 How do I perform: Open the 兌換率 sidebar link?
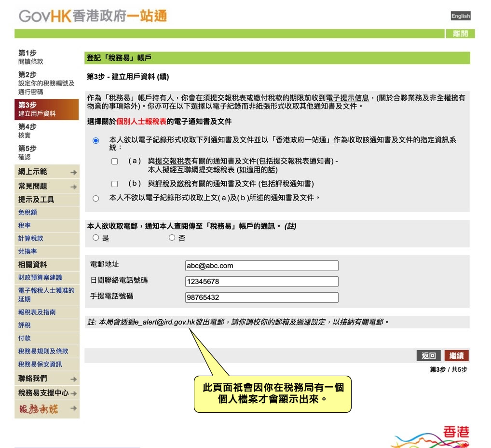[27, 251]
